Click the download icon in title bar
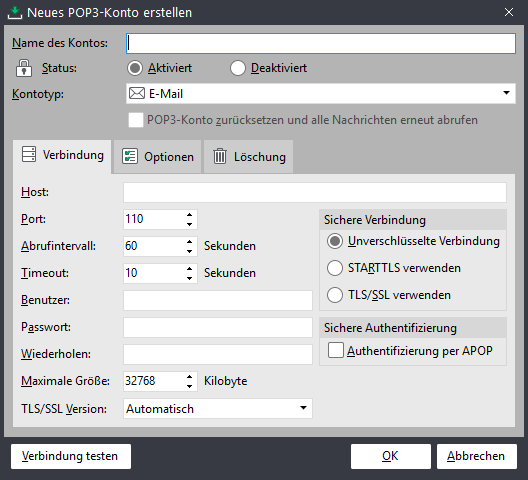The width and height of the screenshot is (528, 480). [x=15, y=13]
